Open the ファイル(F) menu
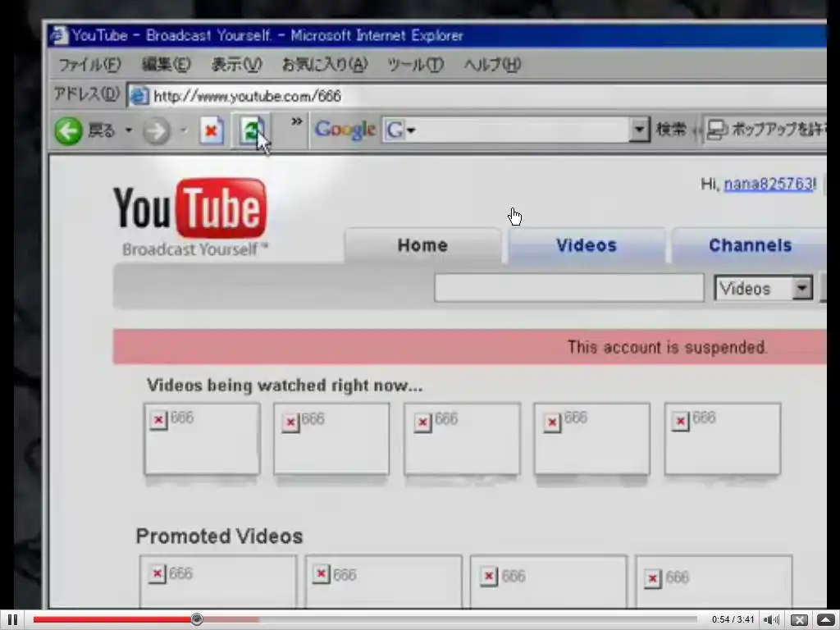 89,64
